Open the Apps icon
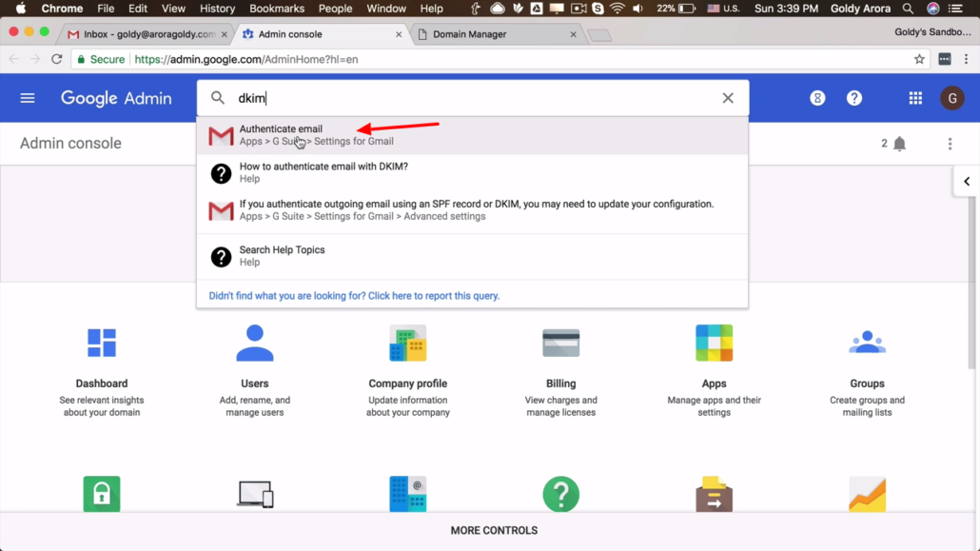This screenshot has height=551, width=980. (714, 343)
